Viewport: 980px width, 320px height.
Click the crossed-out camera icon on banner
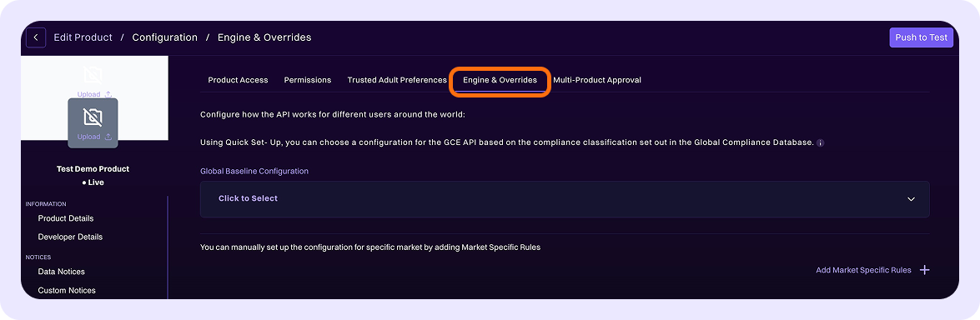[x=93, y=76]
